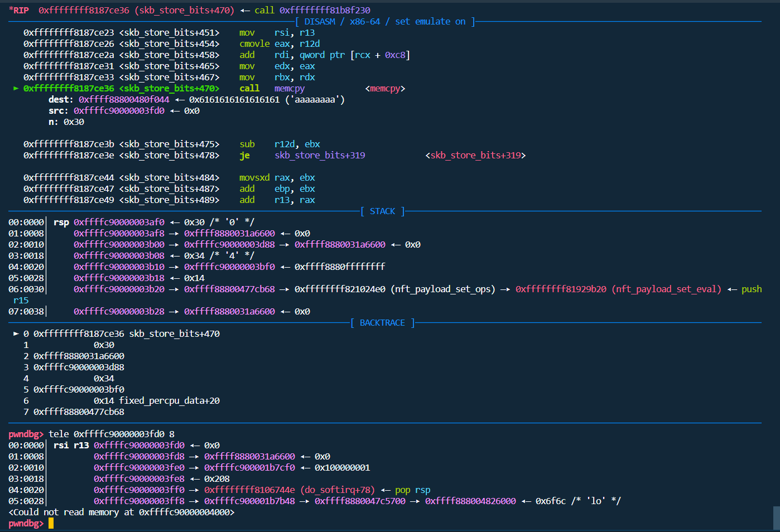
Task: Click address 0xffffffff8187ce23 at skb_store_bits+451
Action: [69, 32]
